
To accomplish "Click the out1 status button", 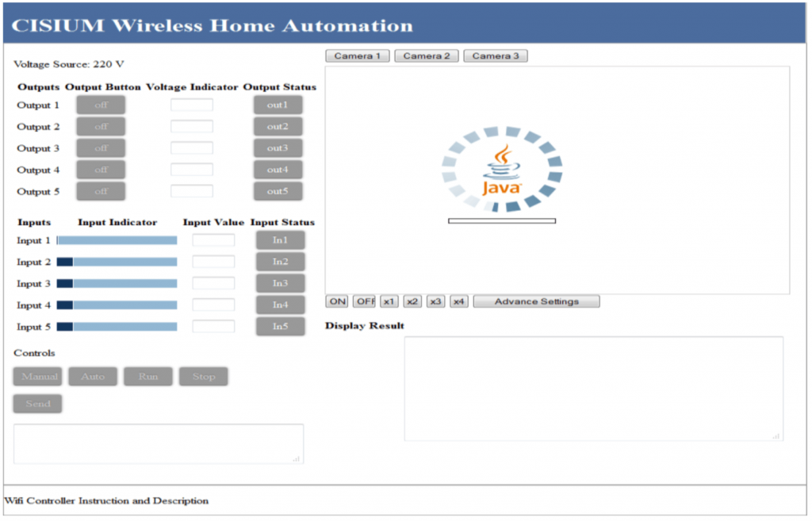I will 278,105.
